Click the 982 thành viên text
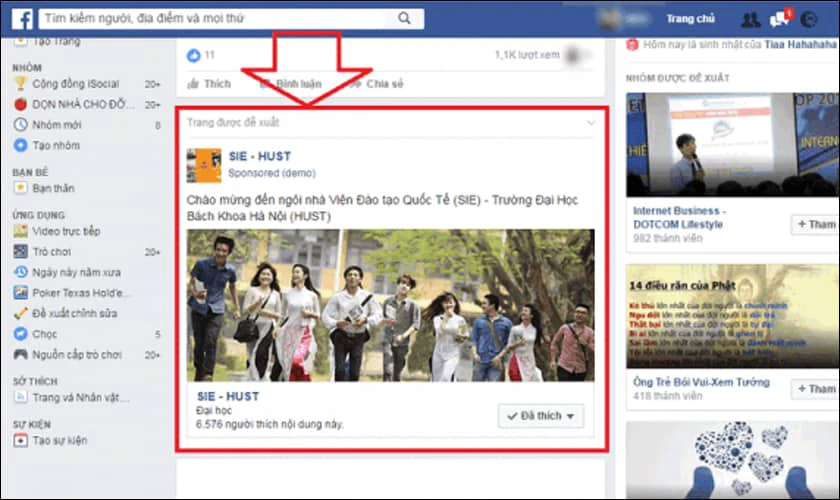The height and width of the screenshot is (500, 840). [668, 238]
